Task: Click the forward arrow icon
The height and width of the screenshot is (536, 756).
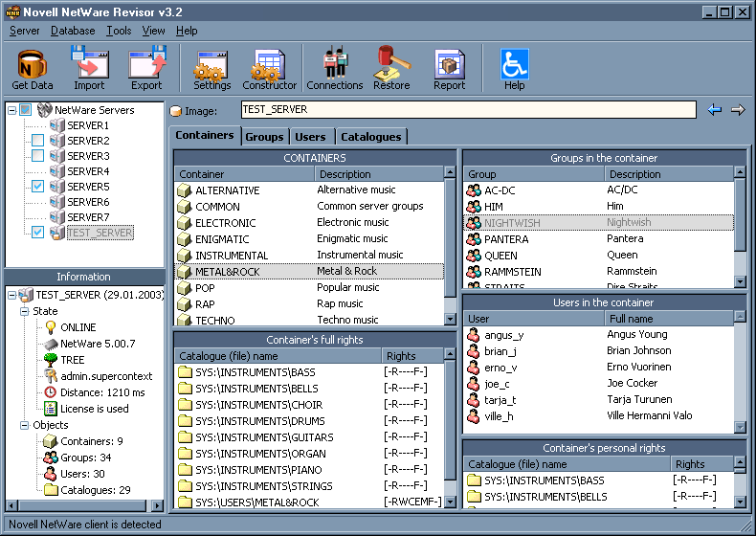Action: [738, 110]
